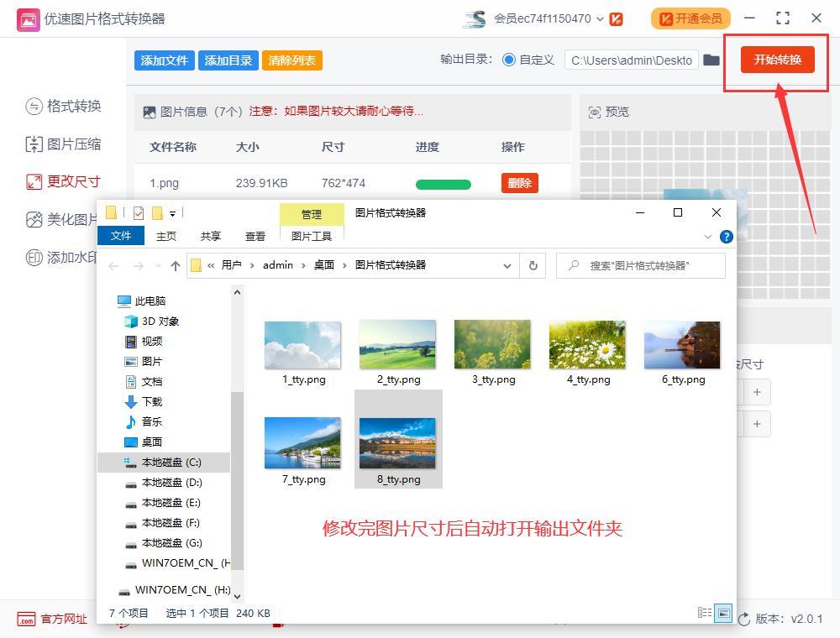The width and height of the screenshot is (840, 638).
Task: Open the 图片工具 ribbon tab
Action: coord(312,236)
